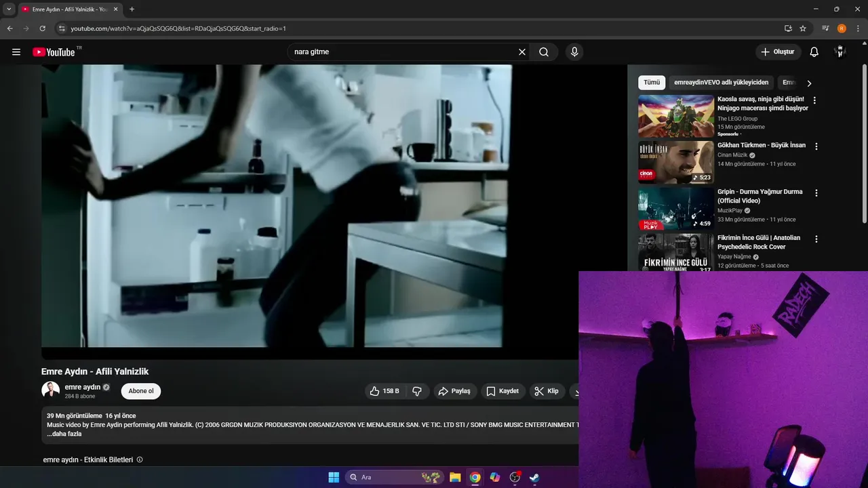Click the browser address bar URL
868x488 pixels.
tap(178, 28)
